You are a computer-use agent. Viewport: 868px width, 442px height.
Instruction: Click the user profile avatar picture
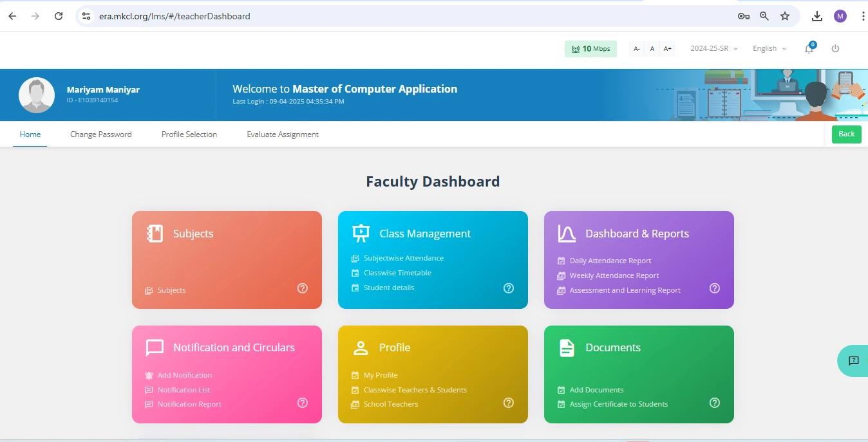click(x=37, y=95)
